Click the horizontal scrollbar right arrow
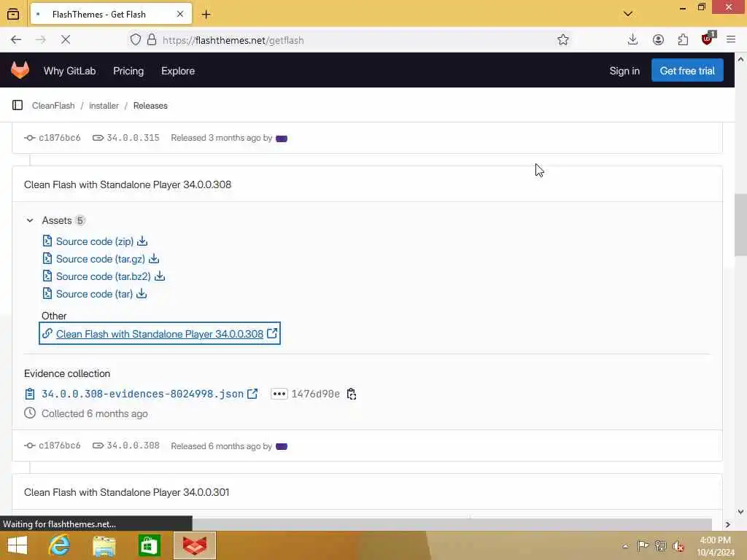Screen dimensions: 747x560 pos(727,524)
